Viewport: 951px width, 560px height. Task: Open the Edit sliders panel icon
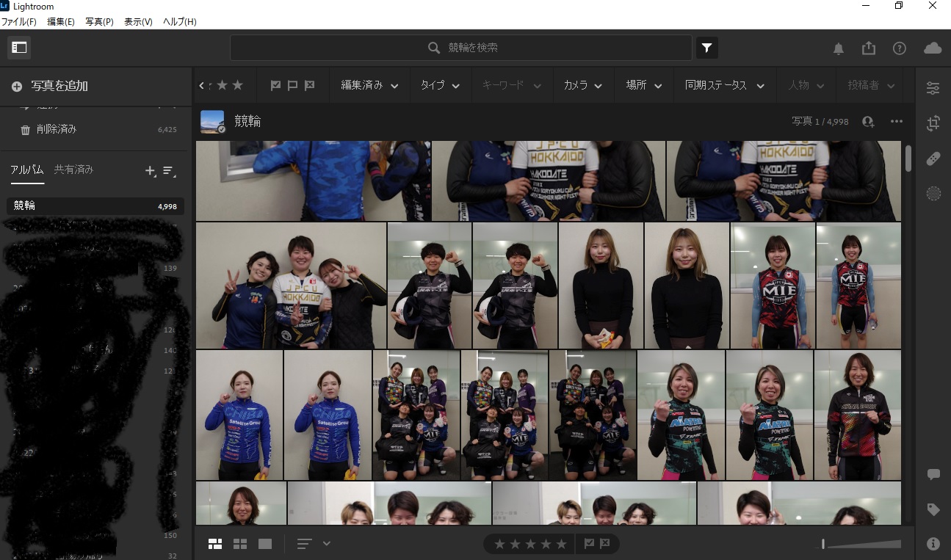coord(933,88)
